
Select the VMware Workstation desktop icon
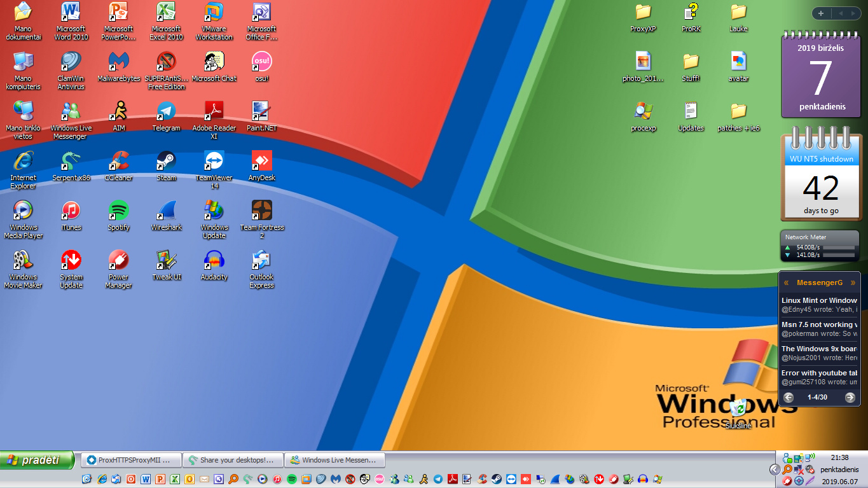click(x=214, y=22)
